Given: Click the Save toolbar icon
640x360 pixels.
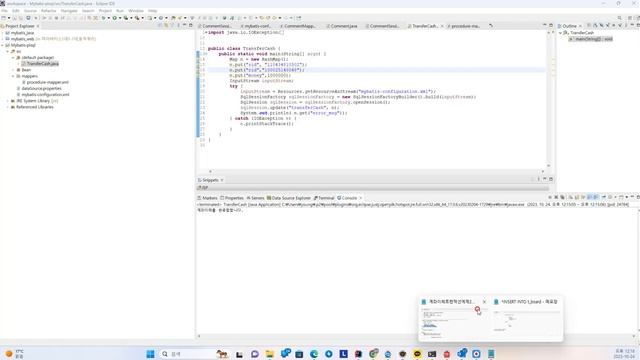Looking at the screenshot, I should coord(15,18).
